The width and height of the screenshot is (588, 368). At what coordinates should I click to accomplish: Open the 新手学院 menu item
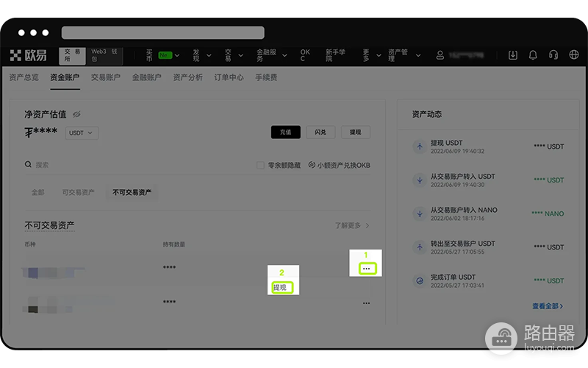click(335, 55)
